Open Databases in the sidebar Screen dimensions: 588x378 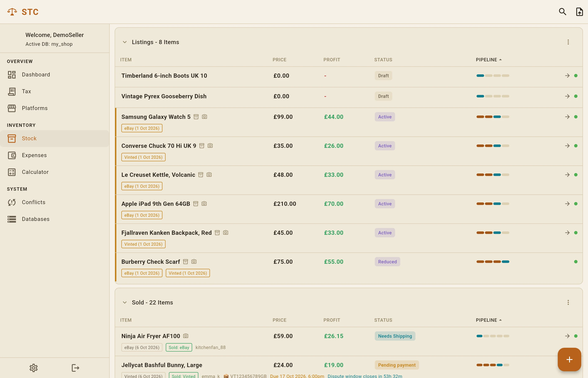coord(54,219)
